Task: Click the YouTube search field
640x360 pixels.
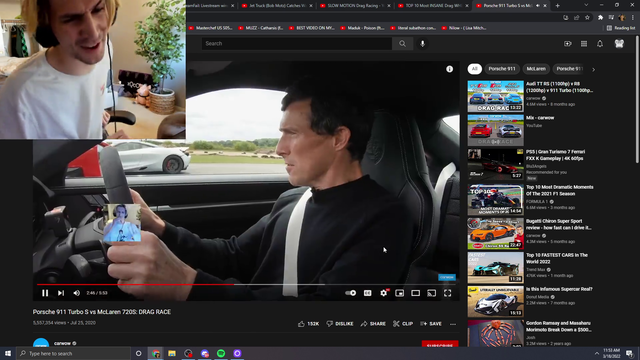Action: pyautogui.click(x=297, y=43)
